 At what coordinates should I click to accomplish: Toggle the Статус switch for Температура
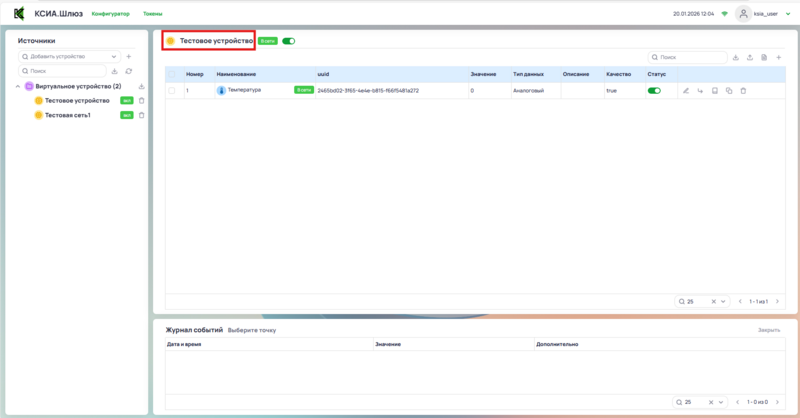(x=655, y=91)
